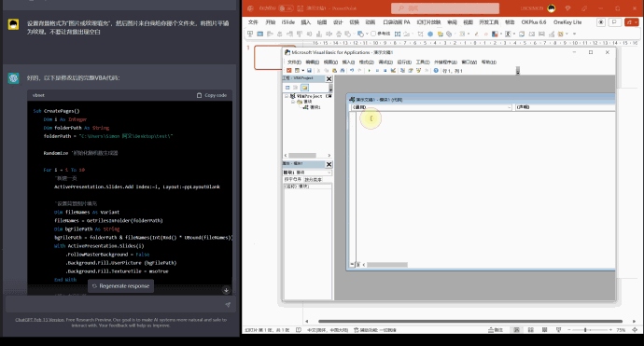Viewport: 644px width, 346px height.
Task: Select 模块1 in the project tree
Action: (x=315, y=107)
